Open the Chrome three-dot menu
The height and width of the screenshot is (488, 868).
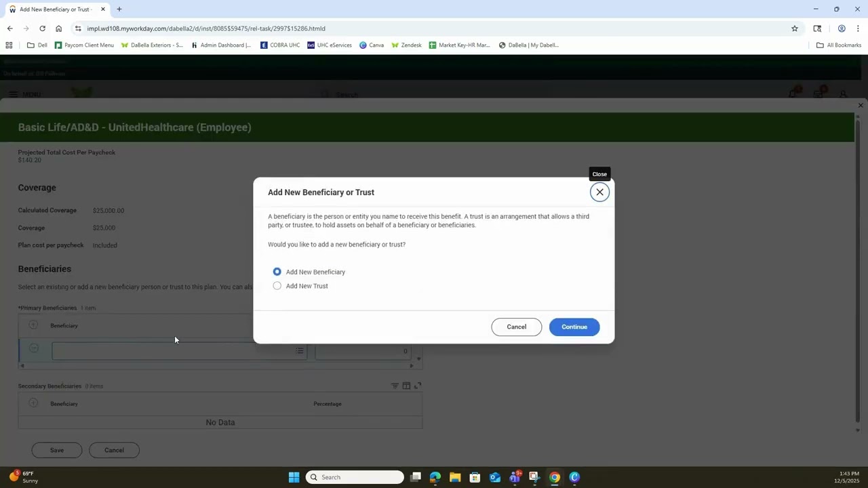[x=858, y=28]
